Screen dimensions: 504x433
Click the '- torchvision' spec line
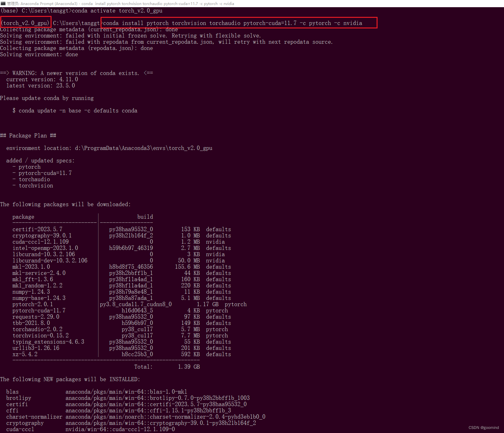[x=33, y=186]
